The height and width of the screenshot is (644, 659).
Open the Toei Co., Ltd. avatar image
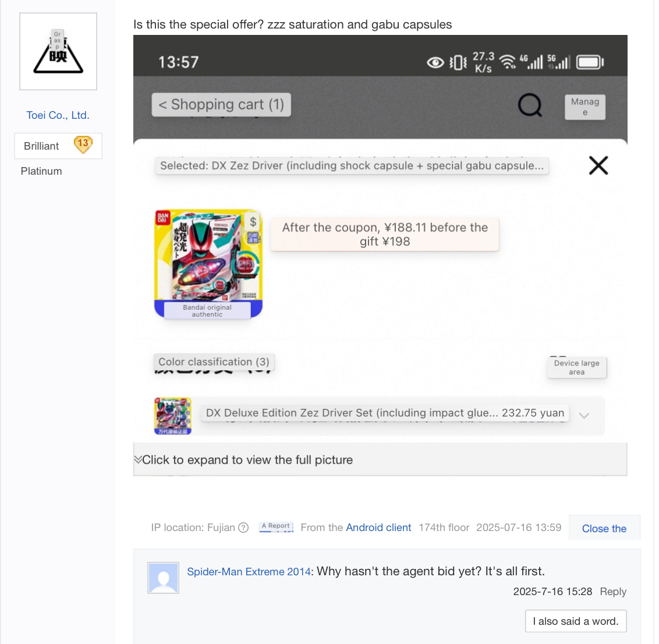click(58, 51)
